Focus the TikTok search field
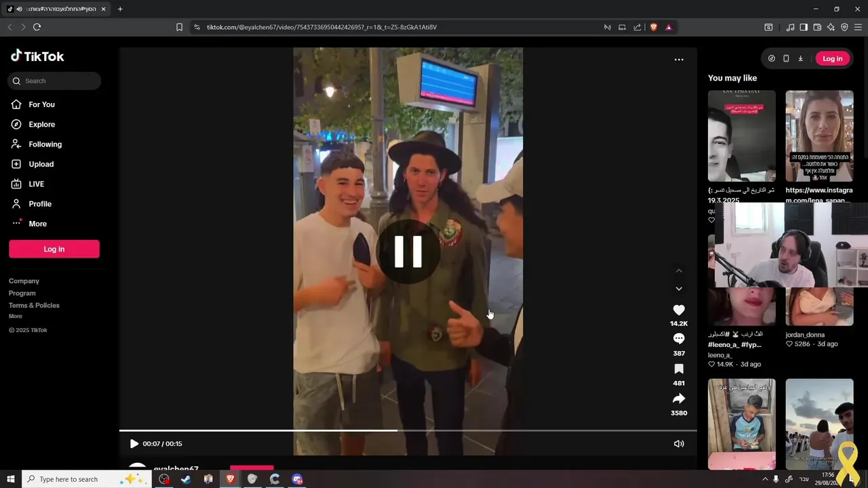868x488 pixels. (x=54, y=81)
